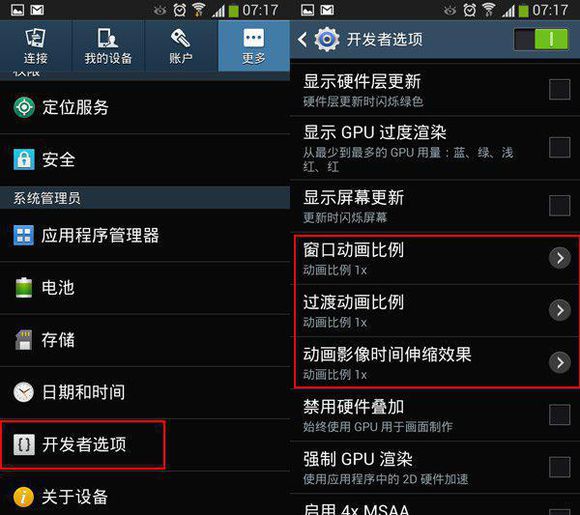Expand 窗口动画比例 chevron arrow
This screenshot has height=515, width=580.
(560, 258)
